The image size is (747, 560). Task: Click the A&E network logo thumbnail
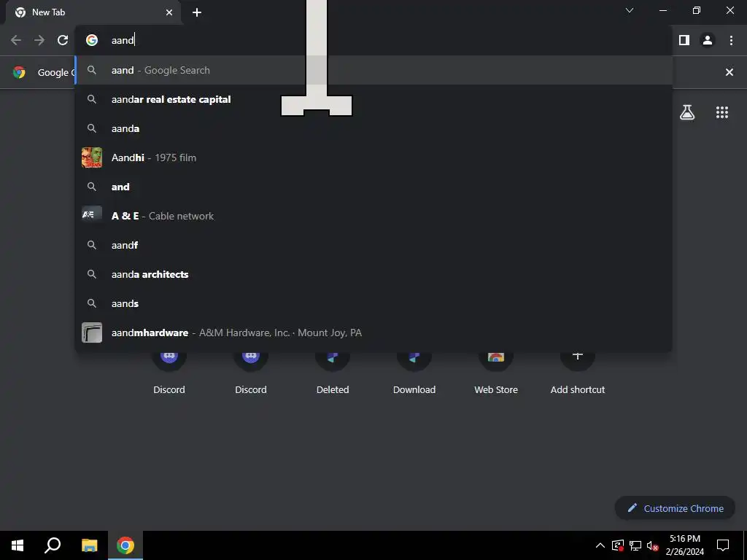(x=92, y=215)
